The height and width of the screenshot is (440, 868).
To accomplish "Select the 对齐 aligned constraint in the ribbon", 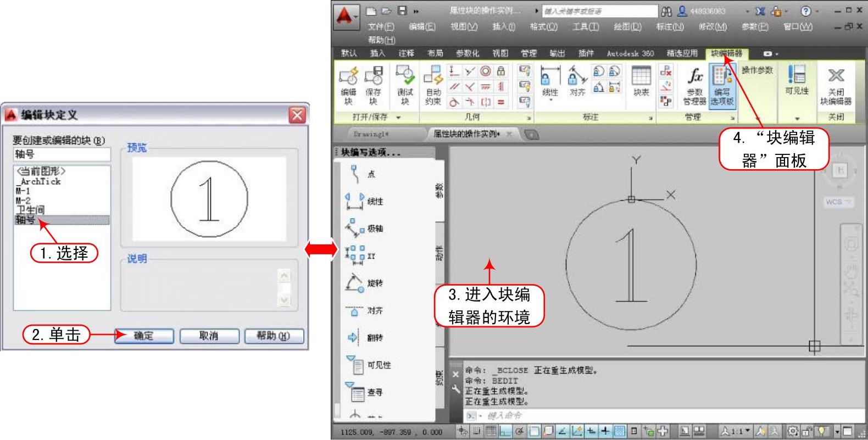I will point(577,82).
